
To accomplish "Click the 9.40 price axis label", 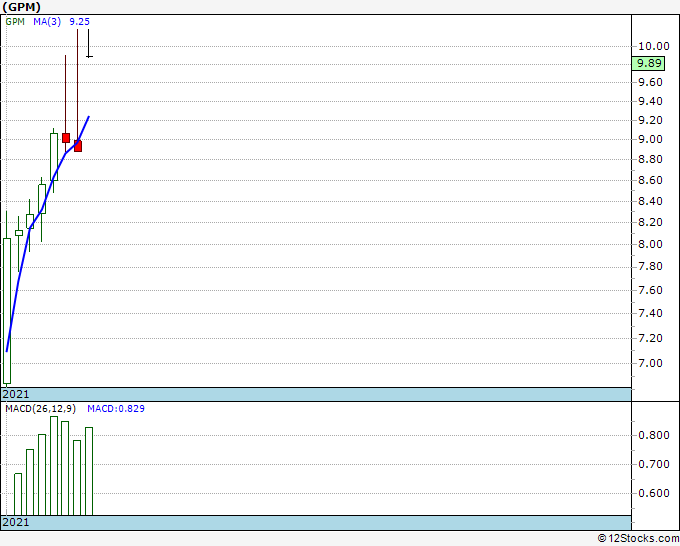I will 650,101.
